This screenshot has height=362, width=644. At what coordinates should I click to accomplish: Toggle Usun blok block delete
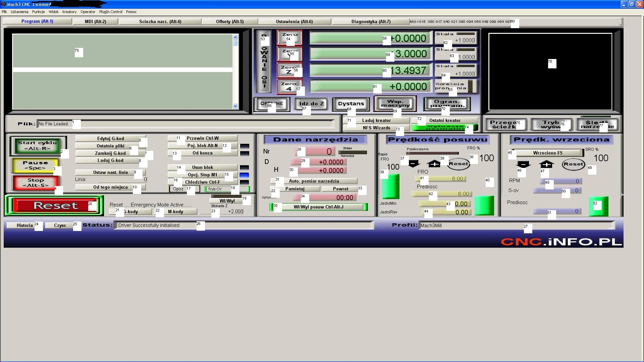pyautogui.click(x=203, y=167)
